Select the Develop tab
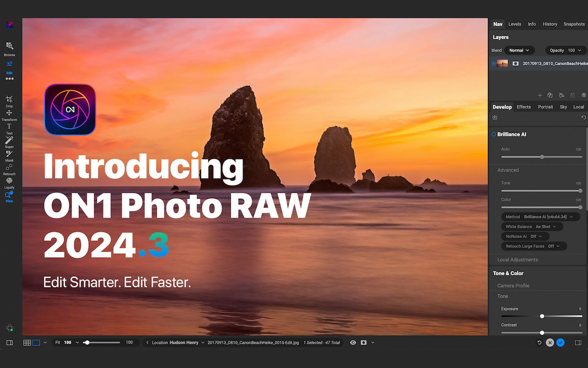 click(502, 107)
